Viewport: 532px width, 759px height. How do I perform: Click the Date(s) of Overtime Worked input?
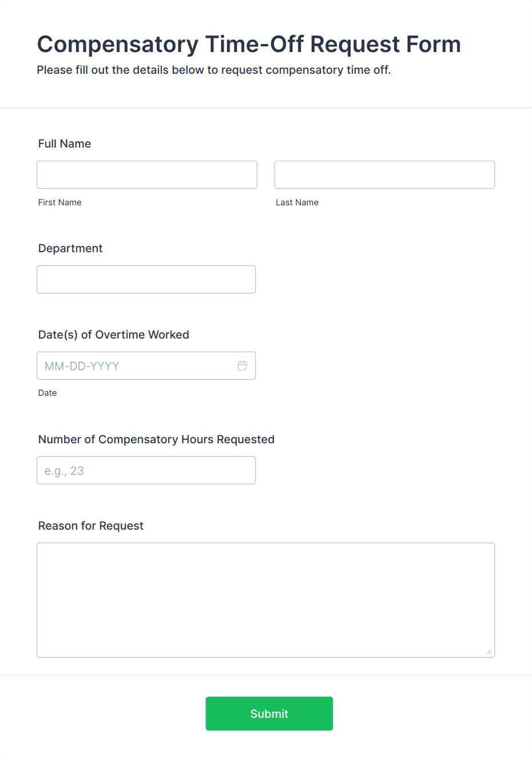pos(132,365)
